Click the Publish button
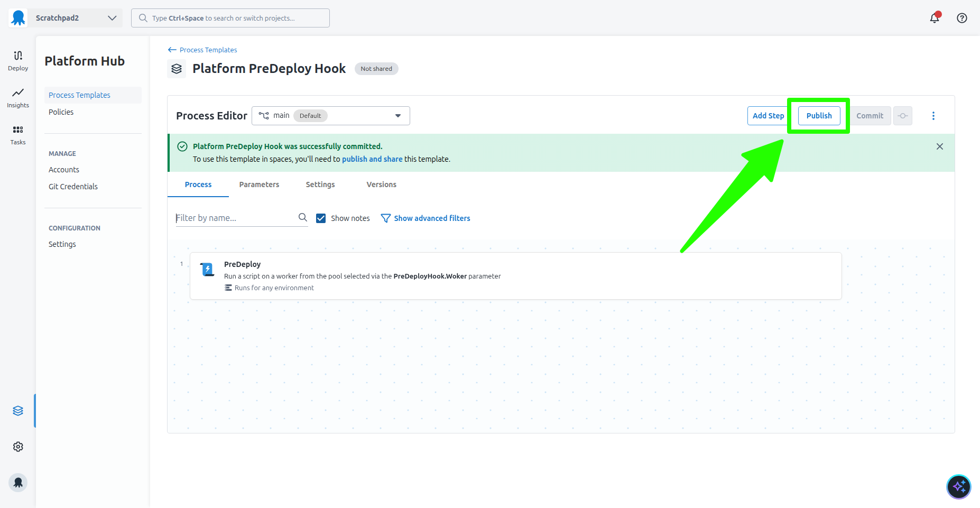 [x=819, y=116]
